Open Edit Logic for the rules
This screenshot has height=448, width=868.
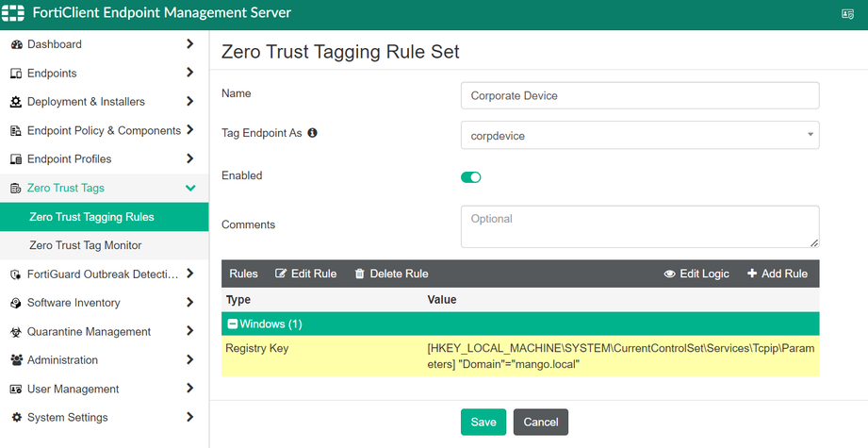click(x=696, y=274)
